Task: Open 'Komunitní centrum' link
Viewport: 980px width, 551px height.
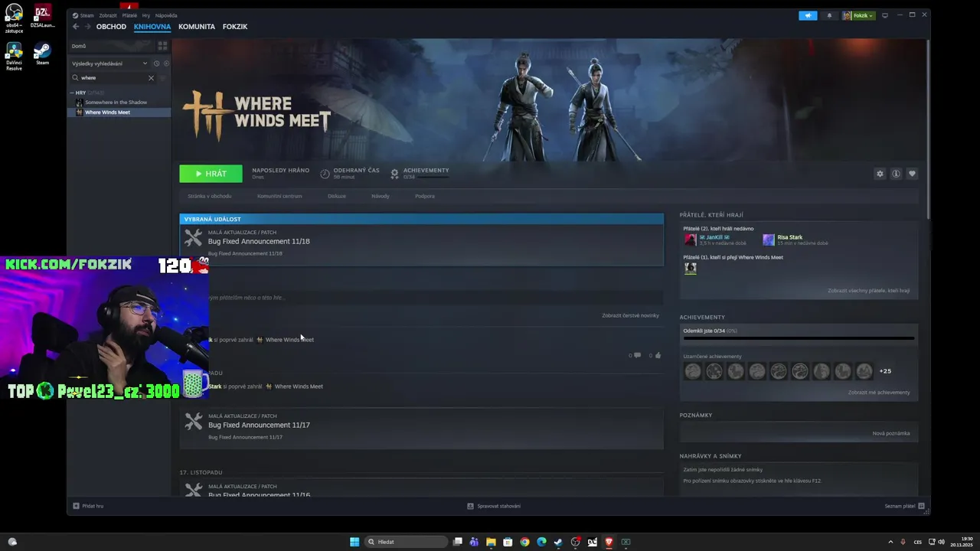Action: (x=279, y=196)
